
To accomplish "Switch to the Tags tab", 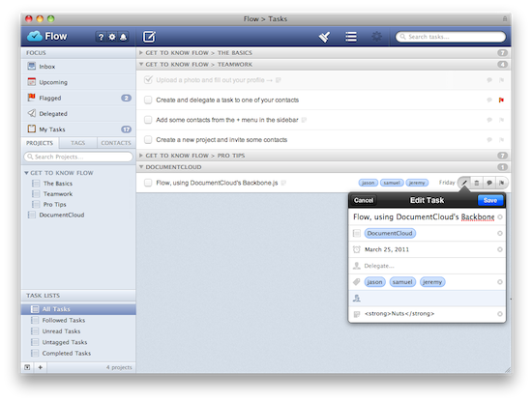I will (x=77, y=143).
